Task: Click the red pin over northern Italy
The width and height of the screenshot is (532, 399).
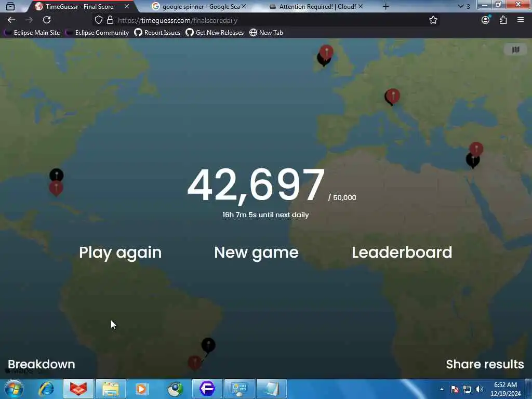Action: (393, 96)
